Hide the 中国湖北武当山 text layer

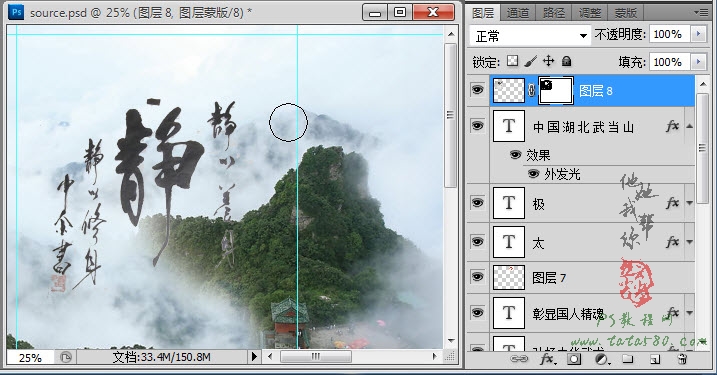pos(477,125)
